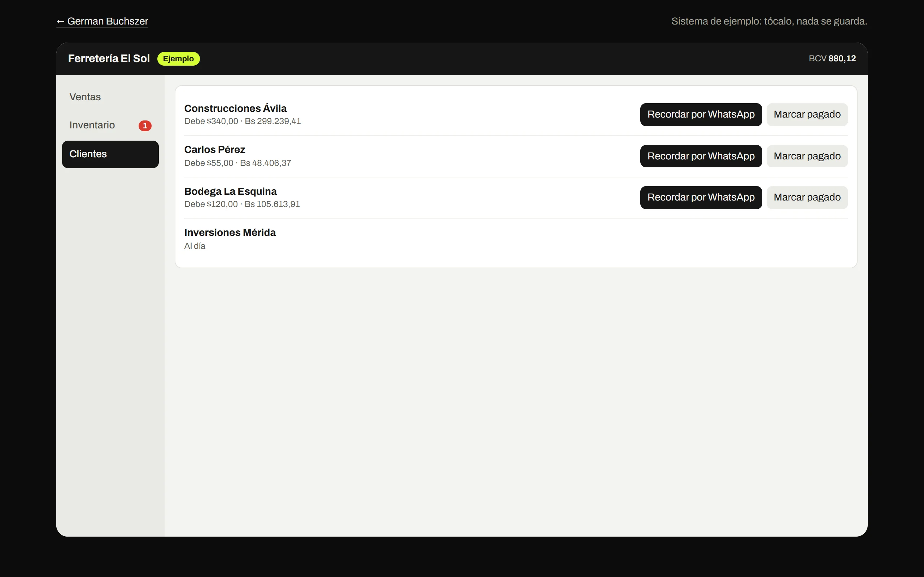Select the Carlos Pérez client name
The width and height of the screenshot is (924, 577).
coord(215,150)
